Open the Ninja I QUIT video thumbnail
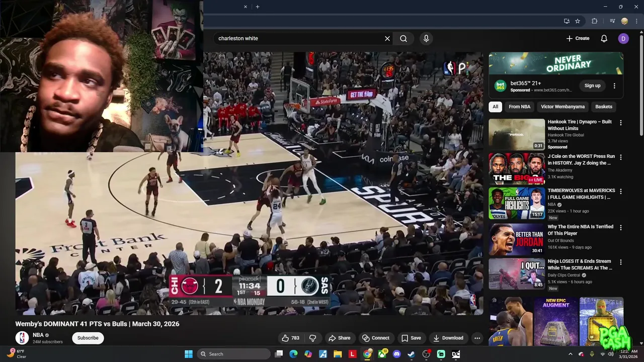The image size is (644, 362). (x=517, y=274)
